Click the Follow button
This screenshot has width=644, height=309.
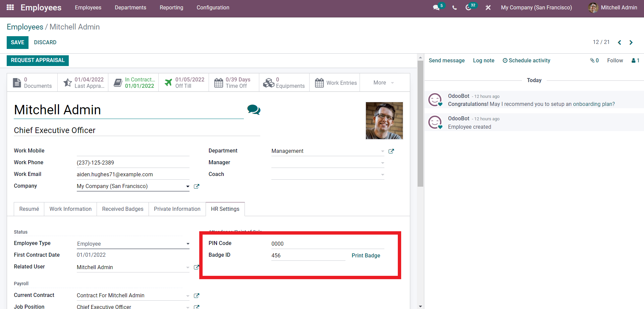point(615,60)
